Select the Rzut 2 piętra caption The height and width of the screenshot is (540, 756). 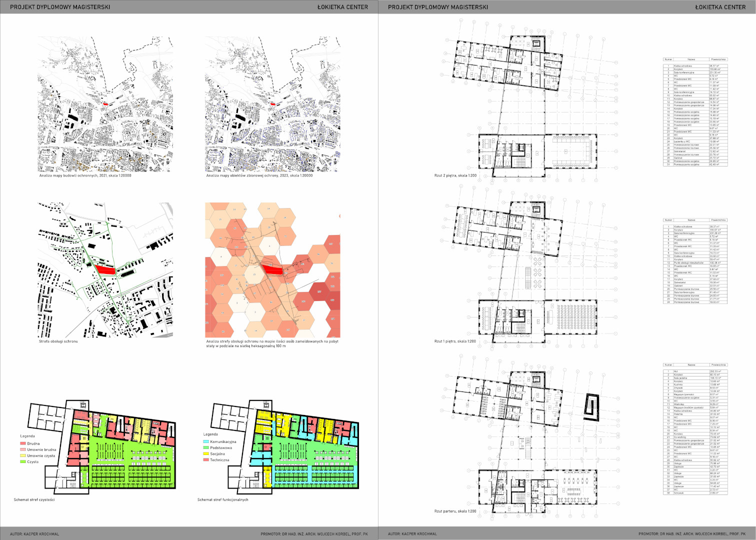455,176
